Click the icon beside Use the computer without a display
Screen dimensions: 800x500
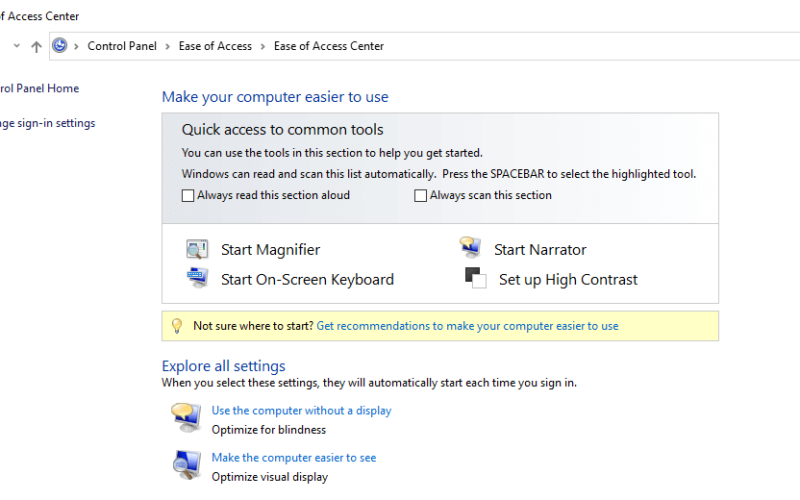[x=186, y=417]
